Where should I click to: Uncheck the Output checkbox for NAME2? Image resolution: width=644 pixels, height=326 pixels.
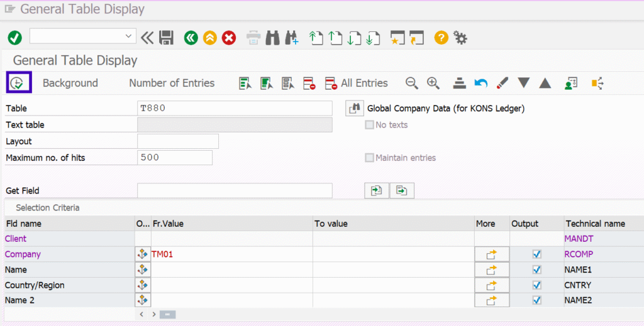click(x=536, y=300)
